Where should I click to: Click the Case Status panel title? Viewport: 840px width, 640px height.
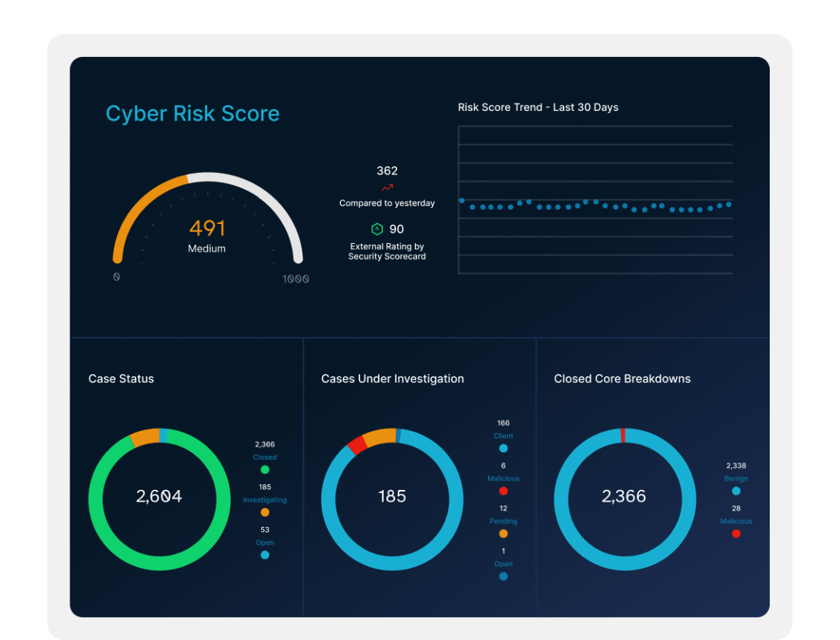point(121,378)
